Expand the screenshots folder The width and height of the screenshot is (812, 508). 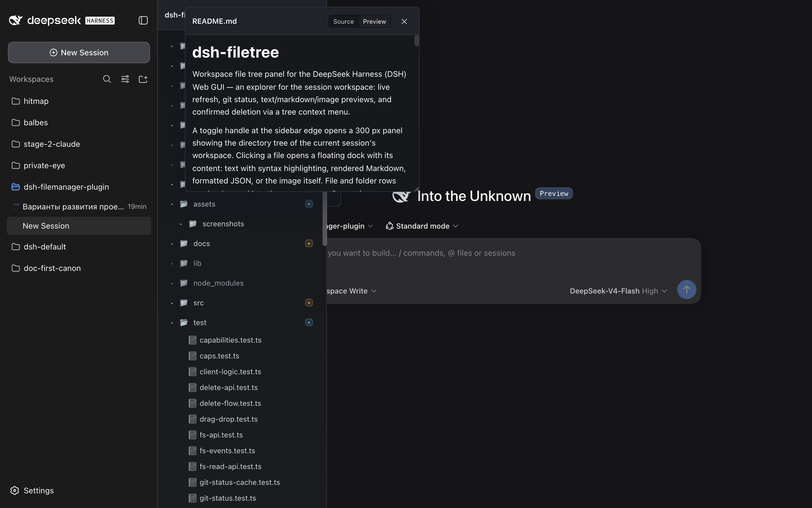click(x=181, y=224)
